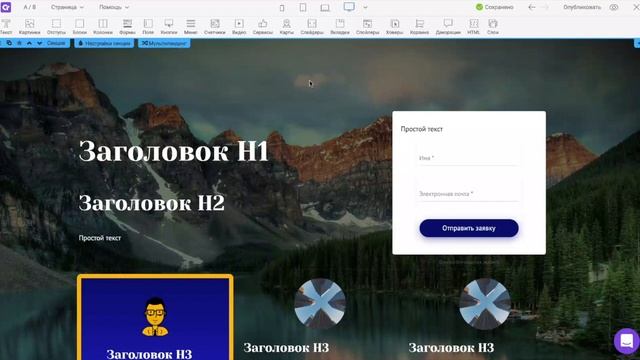The width and height of the screenshot is (640, 360).
Task: Click the purple app logo icon
Action: tap(6, 7)
